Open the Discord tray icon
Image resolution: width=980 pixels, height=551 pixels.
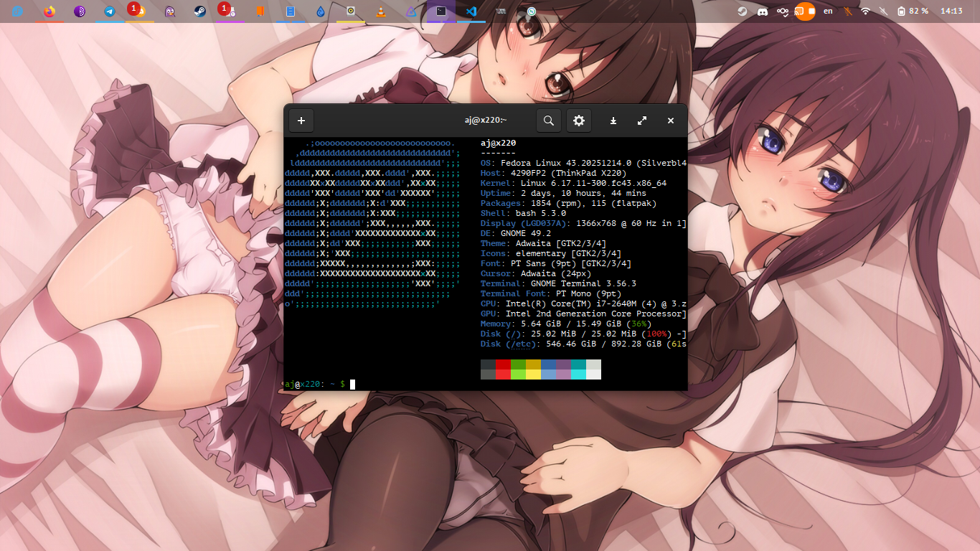763,11
